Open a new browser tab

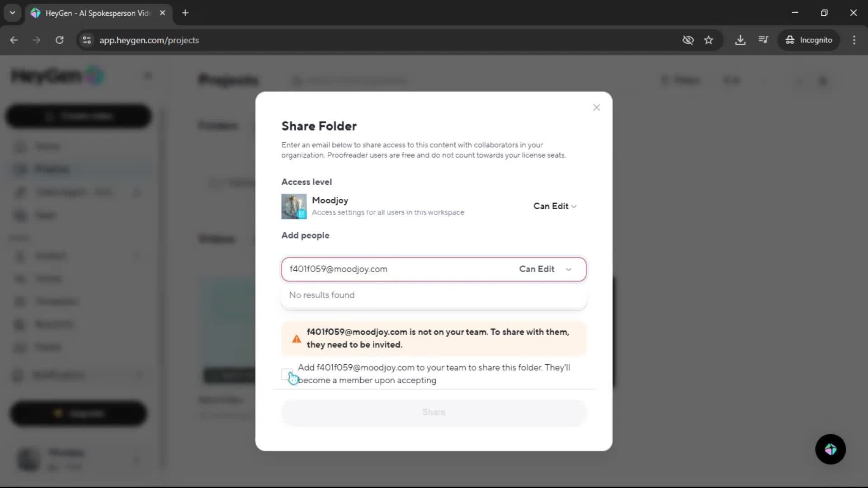185,13
